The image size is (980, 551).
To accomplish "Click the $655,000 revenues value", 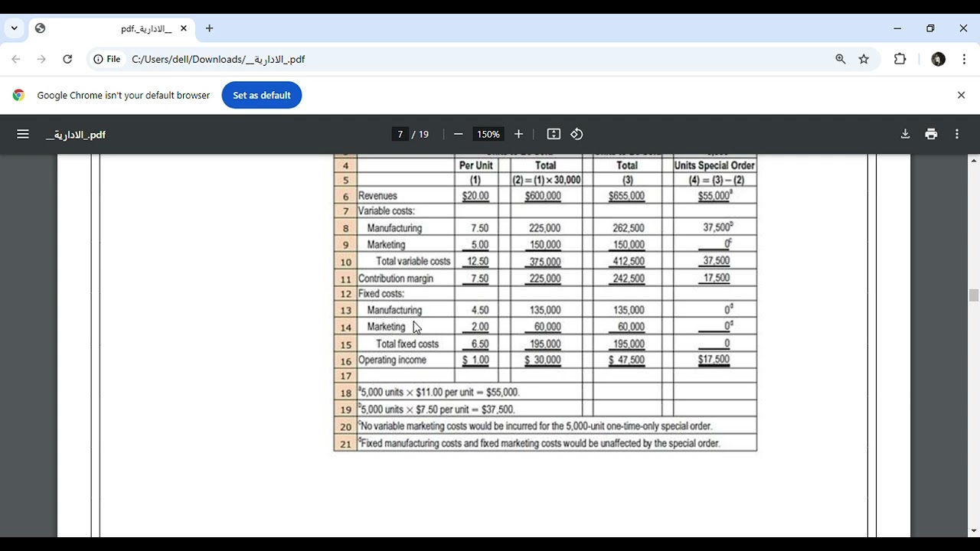I will (626, 196).
